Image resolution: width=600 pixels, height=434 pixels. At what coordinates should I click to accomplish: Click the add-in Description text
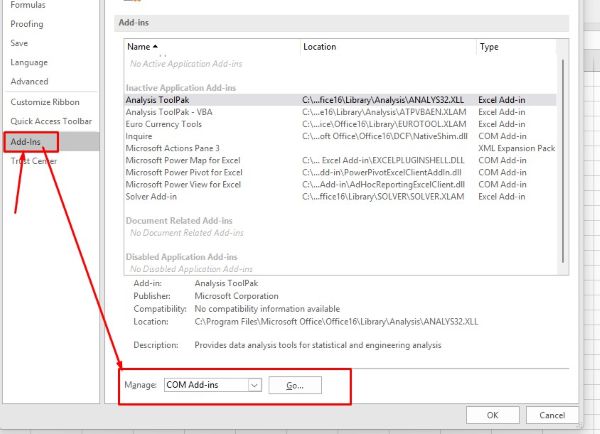click(318, 345)
